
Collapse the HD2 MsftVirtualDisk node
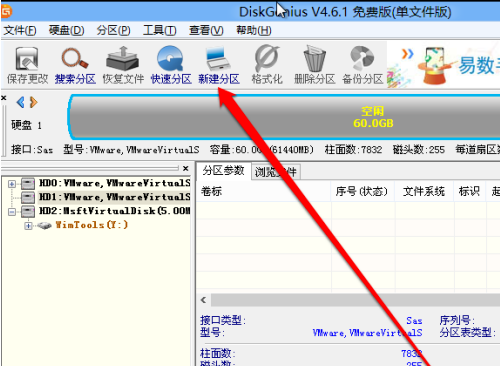click(12, 212)
